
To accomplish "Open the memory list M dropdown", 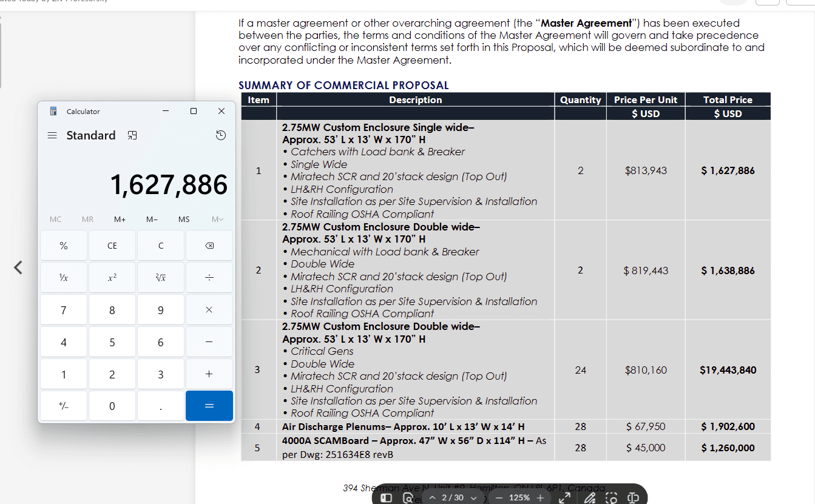I will coord(217,220).
